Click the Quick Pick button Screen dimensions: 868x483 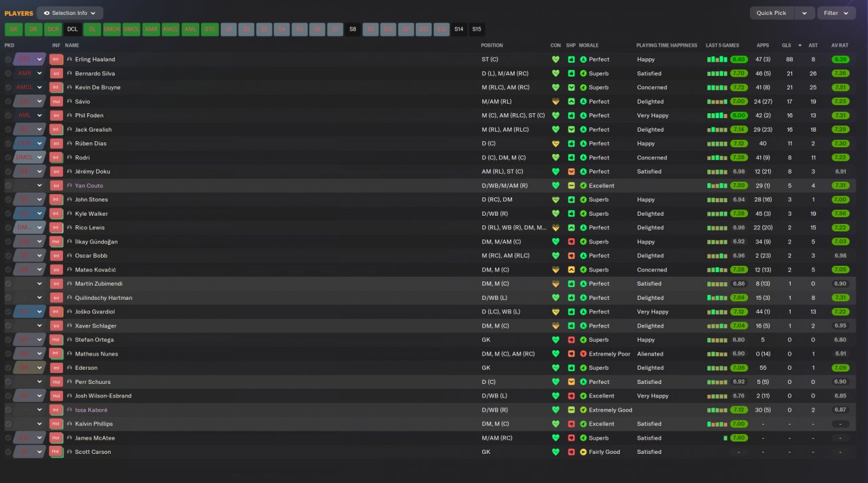(772, 13)
